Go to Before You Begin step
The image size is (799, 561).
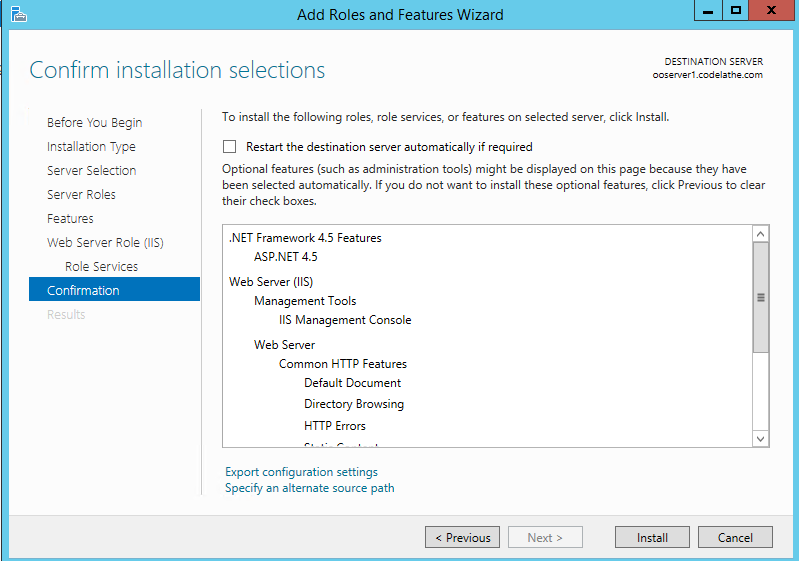point(94,123)
